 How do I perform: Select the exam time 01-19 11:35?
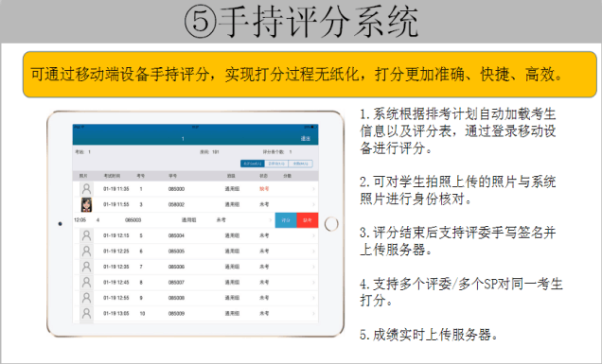tap(115, 189)
